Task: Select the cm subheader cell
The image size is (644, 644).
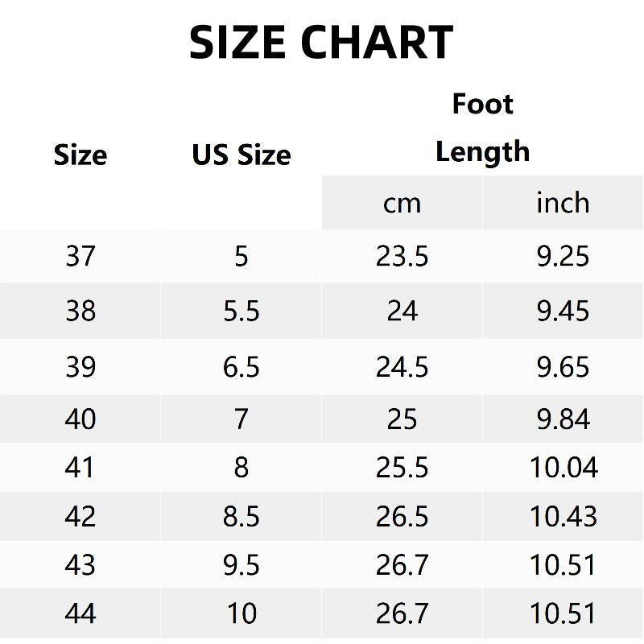Action: point(402,203)
